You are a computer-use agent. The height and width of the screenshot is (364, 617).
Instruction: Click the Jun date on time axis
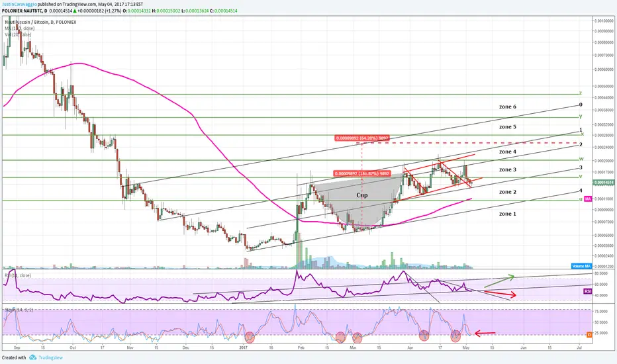coord(524,348)
